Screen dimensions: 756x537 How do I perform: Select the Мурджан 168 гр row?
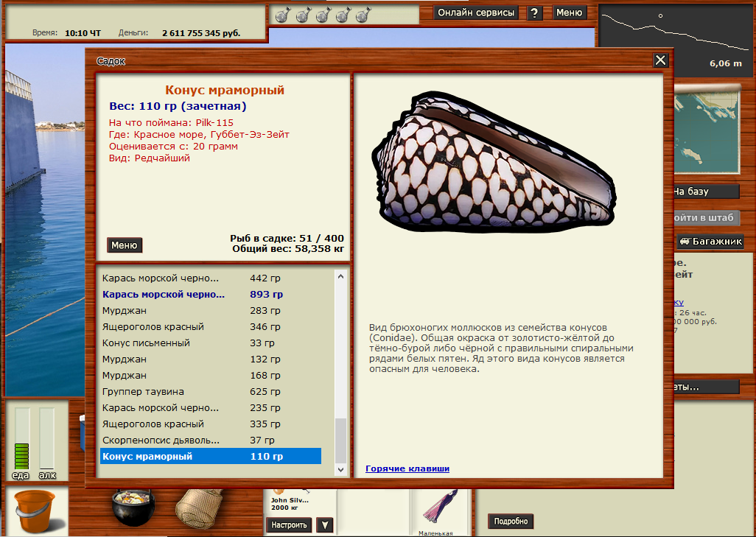[x=211, y=376]
